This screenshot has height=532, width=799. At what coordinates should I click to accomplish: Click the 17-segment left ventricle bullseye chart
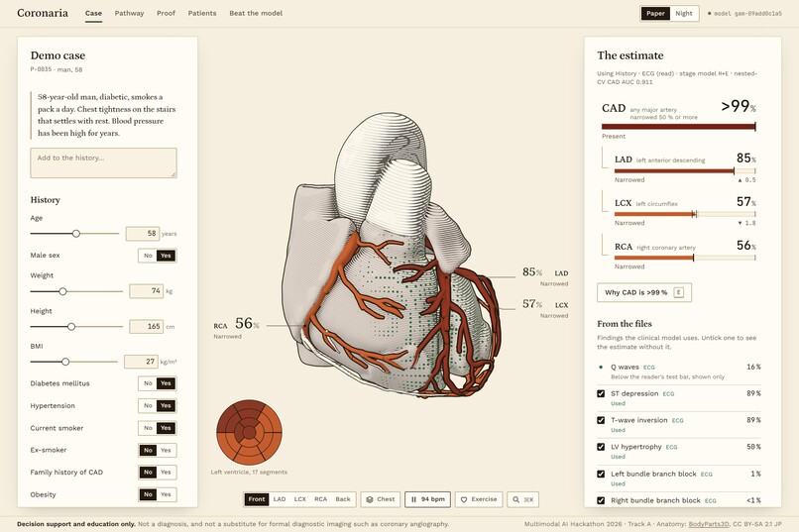(x=249, y=432)
